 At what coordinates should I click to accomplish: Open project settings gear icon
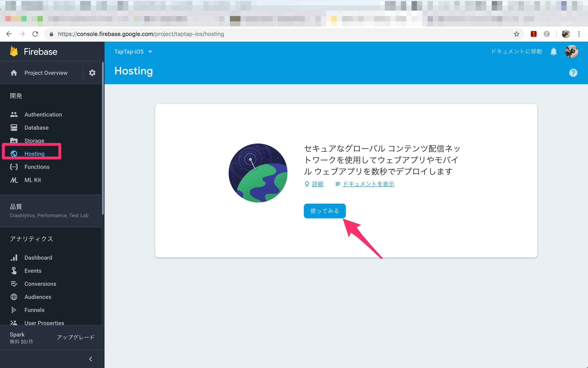coord(92,73)
